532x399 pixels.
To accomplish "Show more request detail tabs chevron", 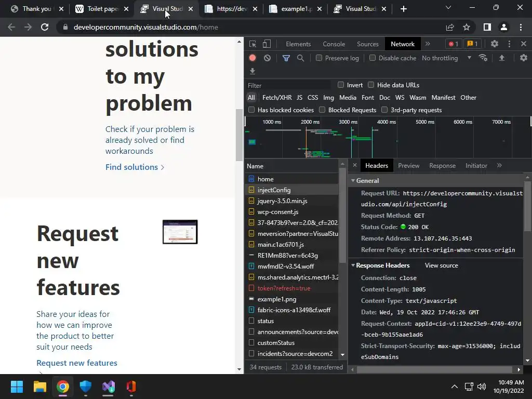I will tap(499, 165).
